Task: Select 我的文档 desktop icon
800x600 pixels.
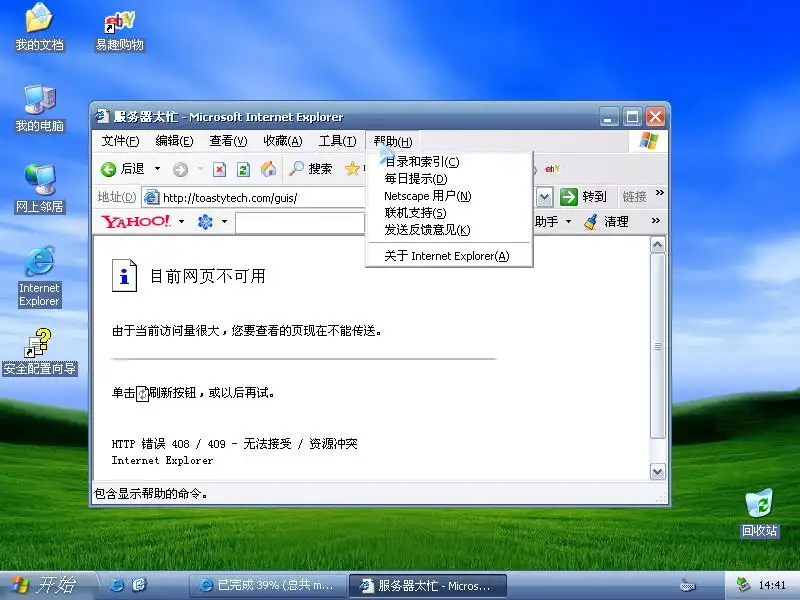Action: point(39,27)
